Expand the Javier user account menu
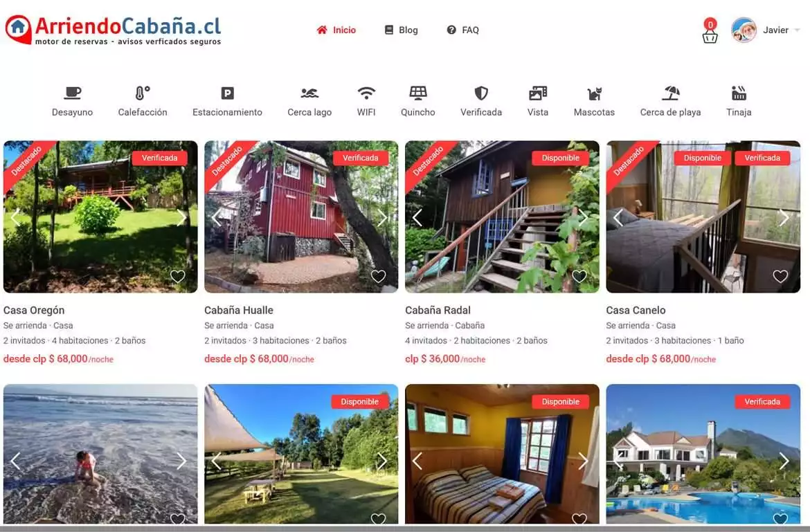The width and height of the screenshot is (810, 532). 766,30
